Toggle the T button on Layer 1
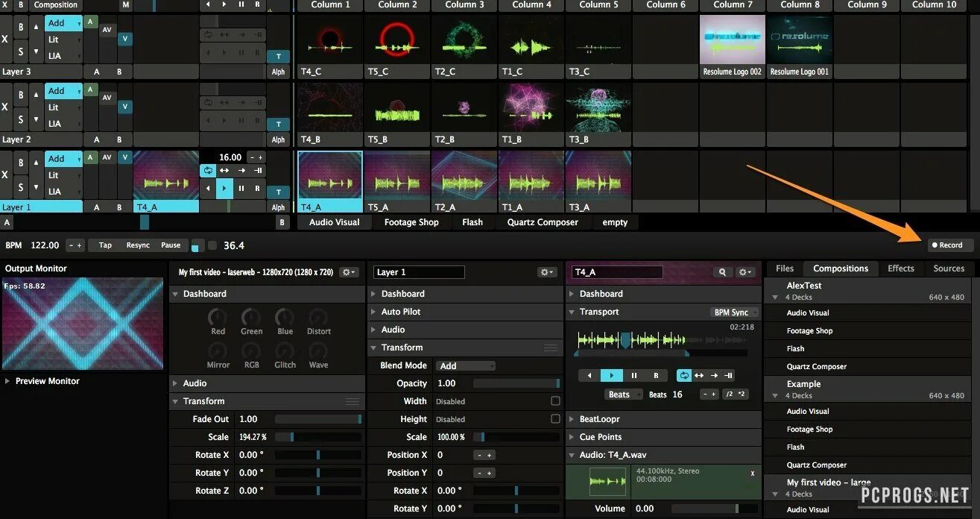 point(279,192)
